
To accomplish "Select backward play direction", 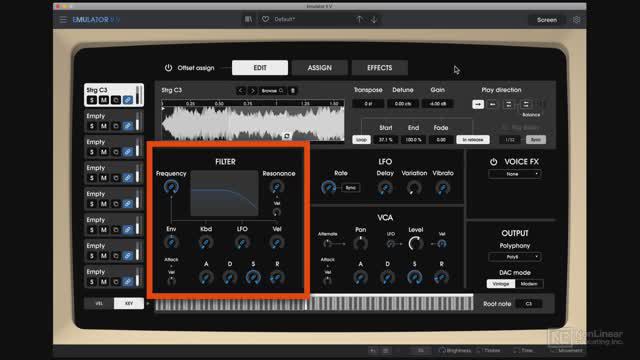I will (493, 104).
